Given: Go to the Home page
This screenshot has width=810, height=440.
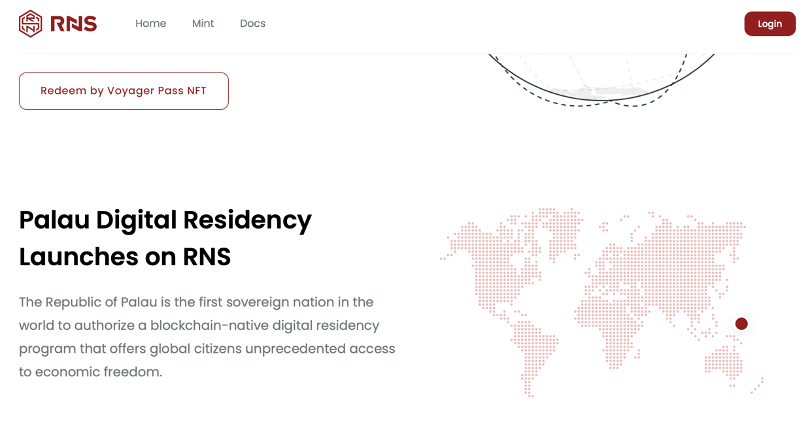Looking at the screenshot, I should tap(151, 24).
